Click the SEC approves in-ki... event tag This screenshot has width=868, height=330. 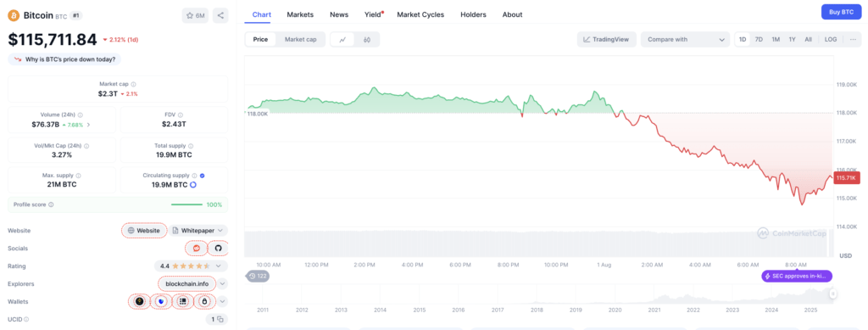[797, 276]
